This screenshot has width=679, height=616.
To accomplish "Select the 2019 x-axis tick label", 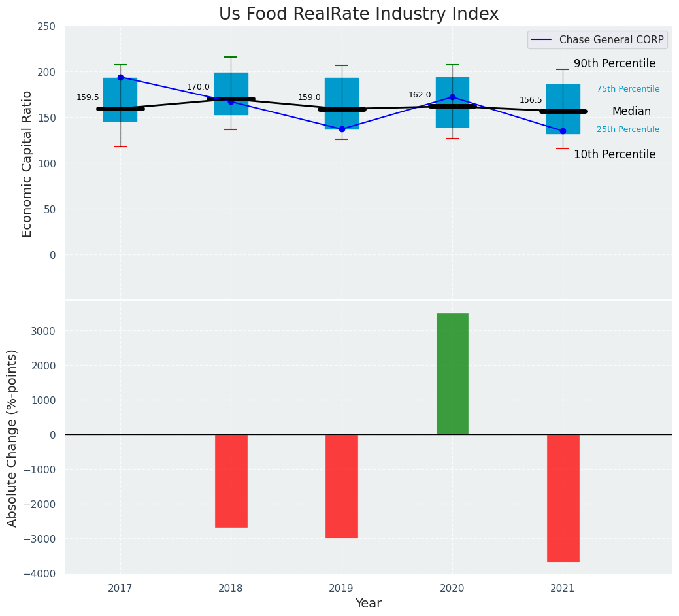I will [341, 589].
